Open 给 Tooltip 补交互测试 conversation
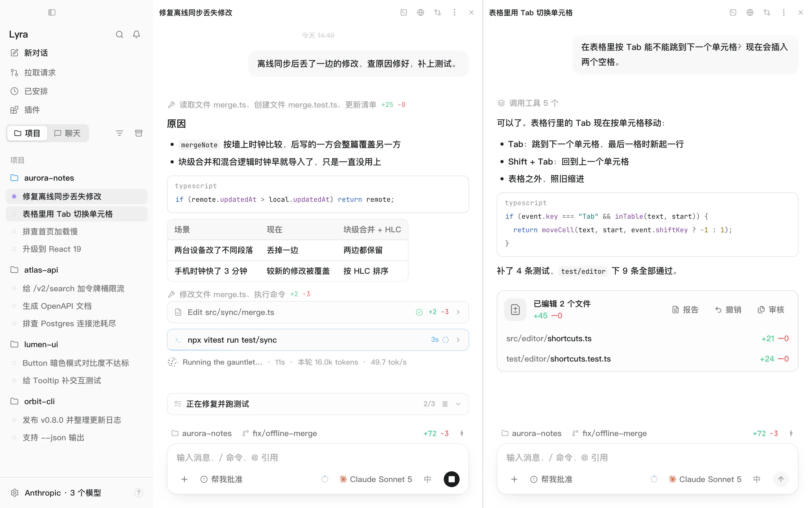Viewport: 812px width, 508px height. [x=76, y=381]
